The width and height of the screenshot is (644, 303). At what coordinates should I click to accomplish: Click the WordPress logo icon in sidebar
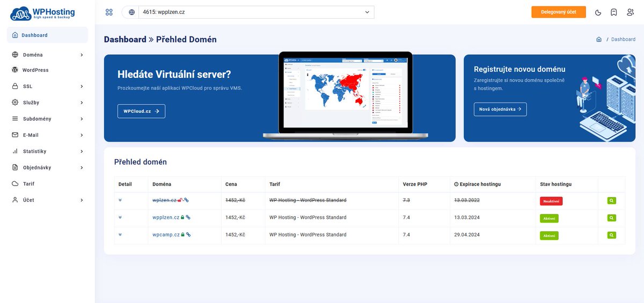[x=15, y=70]
